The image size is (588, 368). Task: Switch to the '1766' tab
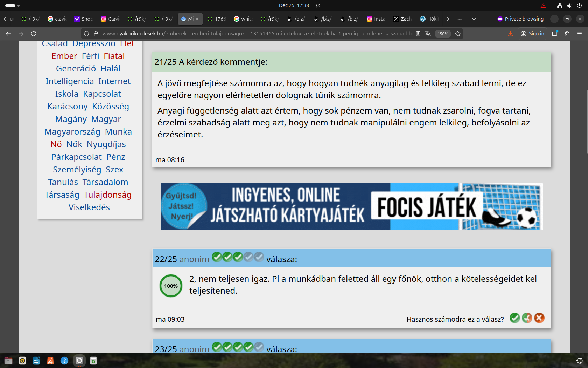point(217,19)
